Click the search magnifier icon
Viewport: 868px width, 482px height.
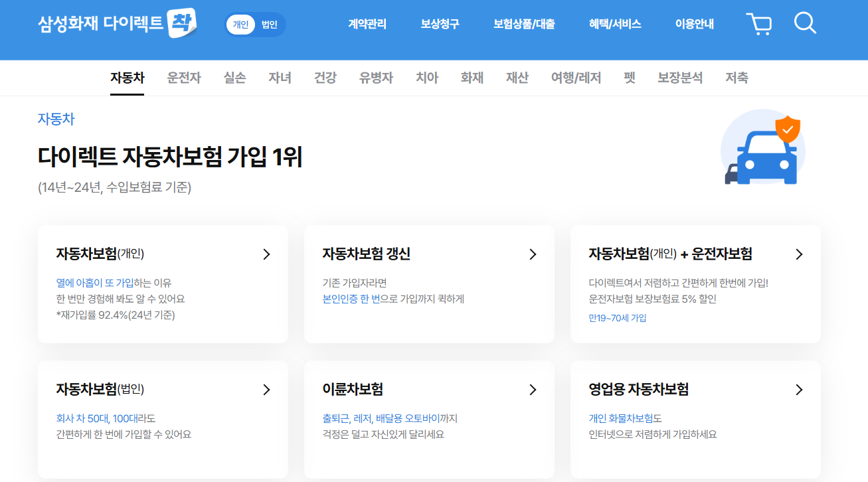[805, 23]
